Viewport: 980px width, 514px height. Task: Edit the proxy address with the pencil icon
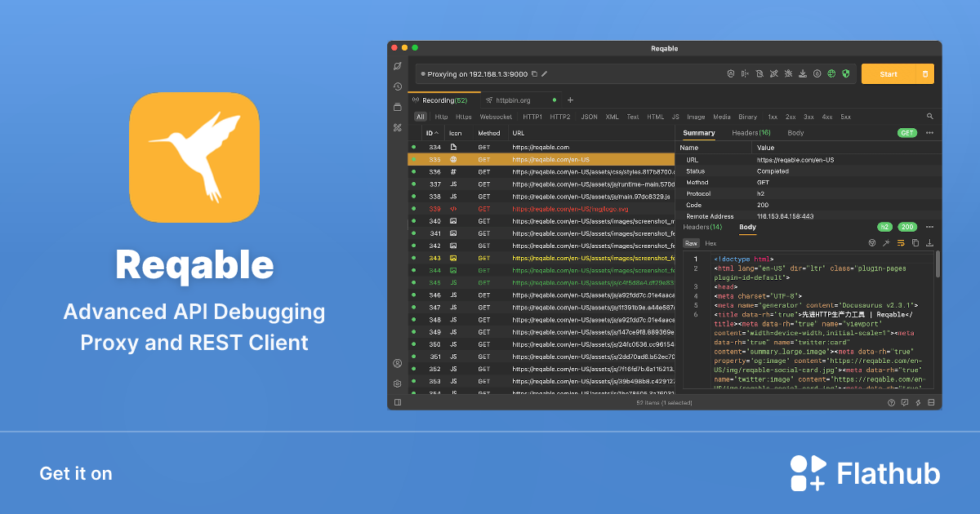543,74
